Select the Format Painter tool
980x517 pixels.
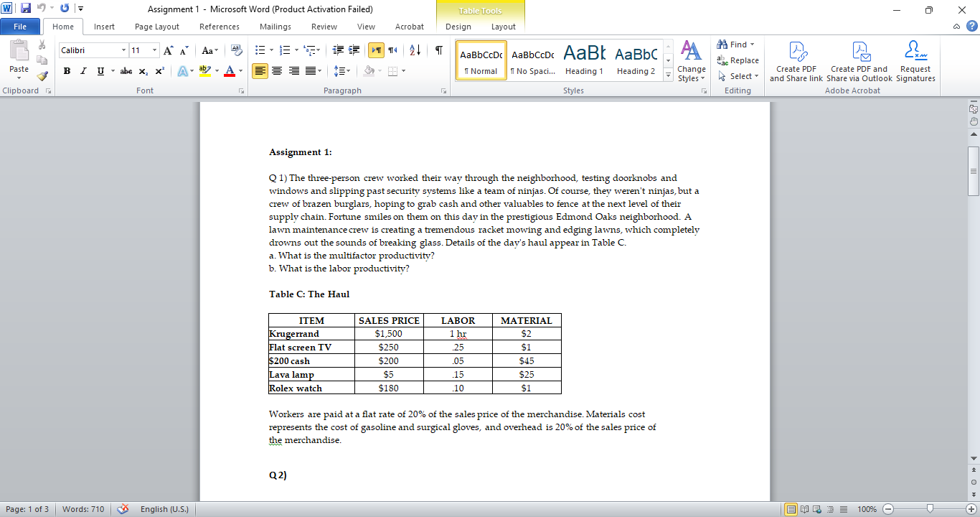(41, 75)
